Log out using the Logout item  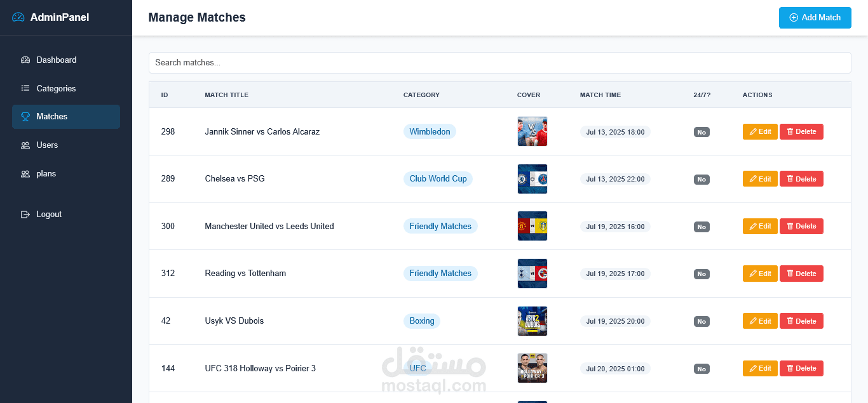coord(66,215)
